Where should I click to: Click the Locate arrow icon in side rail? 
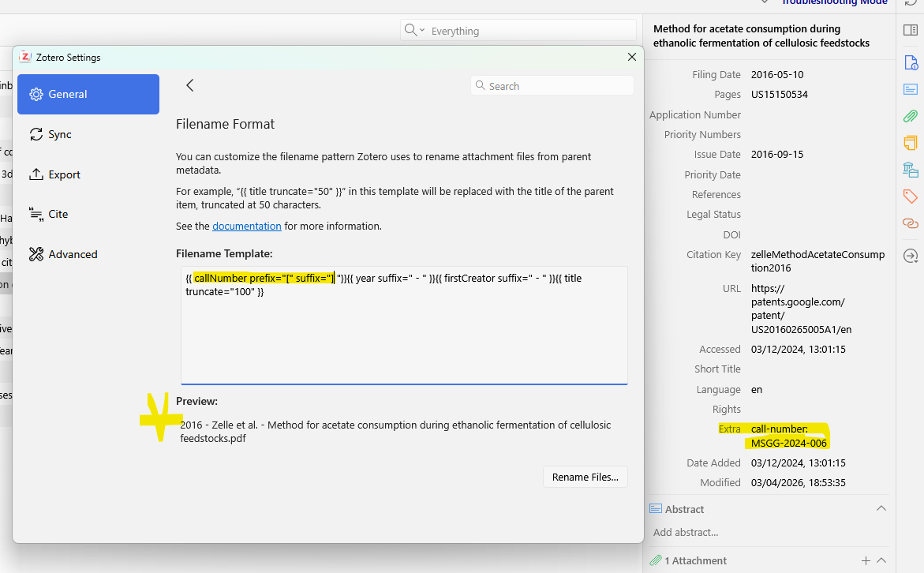click(x=911, y=256)
